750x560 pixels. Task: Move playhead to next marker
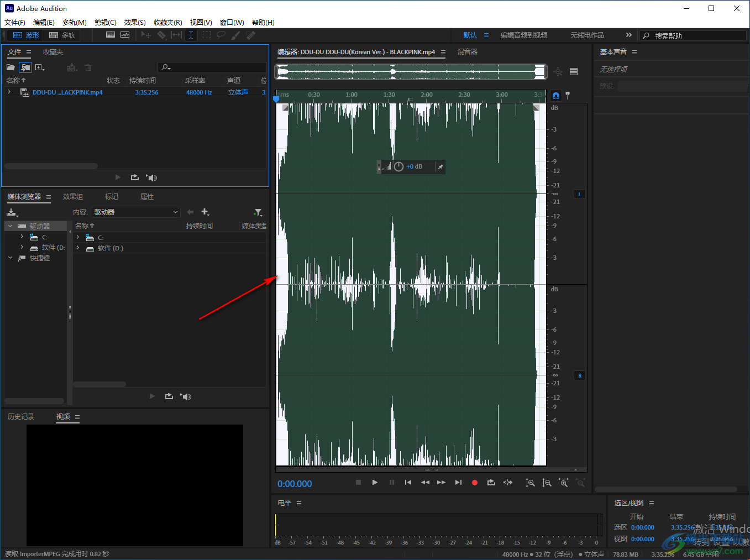pyautogui.click(x=458, y=483)
